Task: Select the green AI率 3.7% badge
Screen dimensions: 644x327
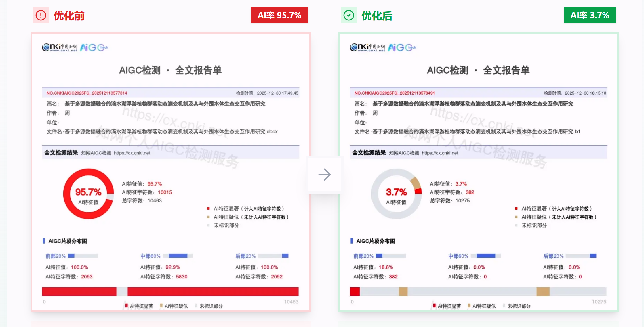Action: click(590, 15)
